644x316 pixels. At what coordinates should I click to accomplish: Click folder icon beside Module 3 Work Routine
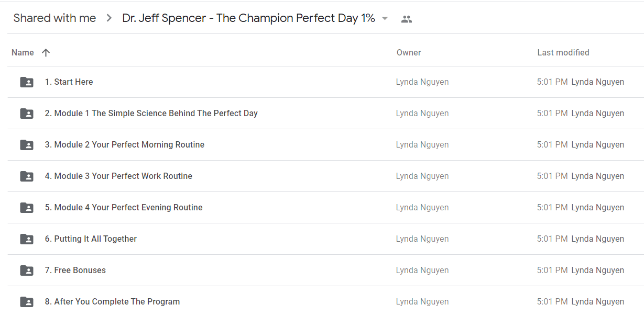click(27, 176)
